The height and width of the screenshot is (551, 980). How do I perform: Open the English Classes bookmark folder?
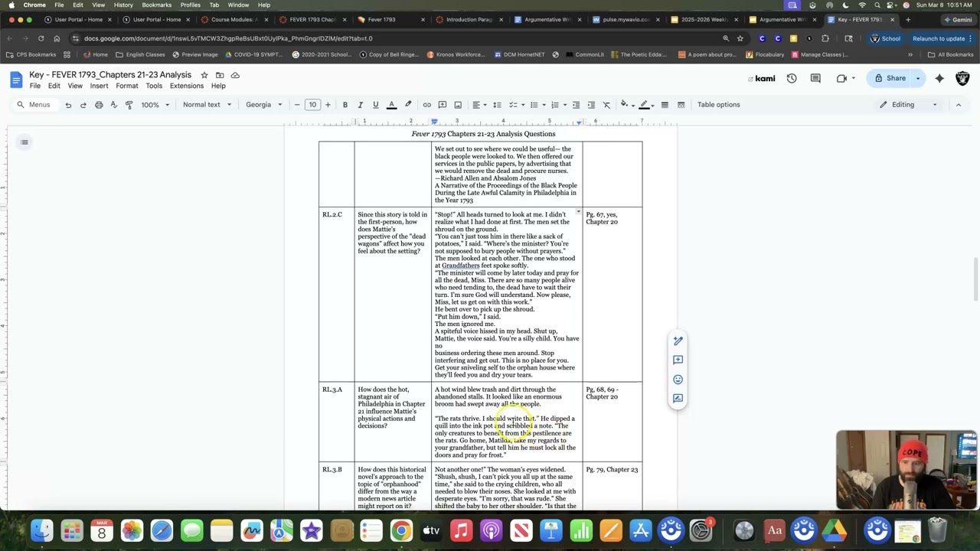tap(140, 54)
